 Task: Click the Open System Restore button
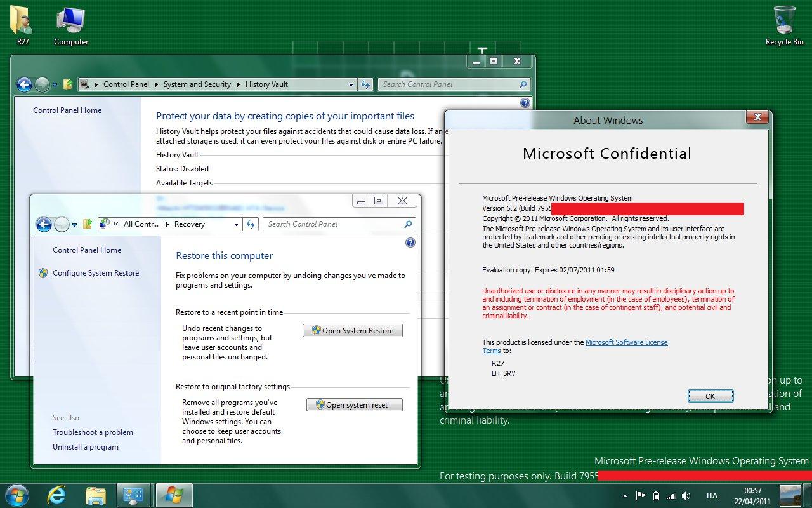(353, 331)
